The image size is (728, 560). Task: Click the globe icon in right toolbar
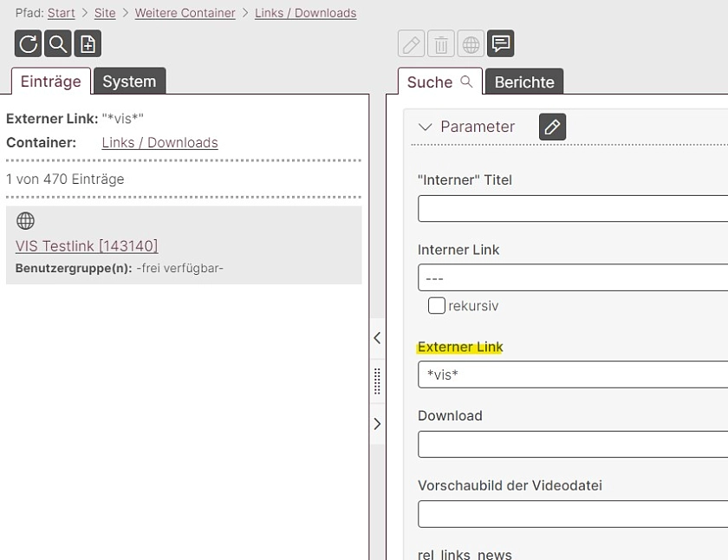470,43
